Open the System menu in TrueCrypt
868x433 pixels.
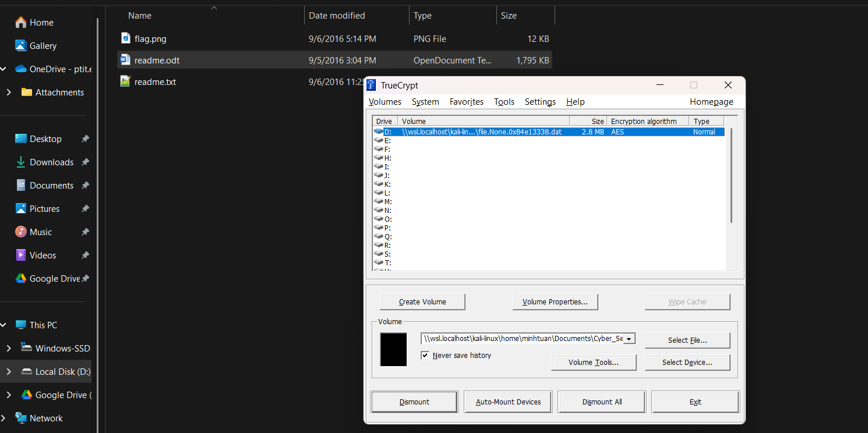[x=425, y=102]
